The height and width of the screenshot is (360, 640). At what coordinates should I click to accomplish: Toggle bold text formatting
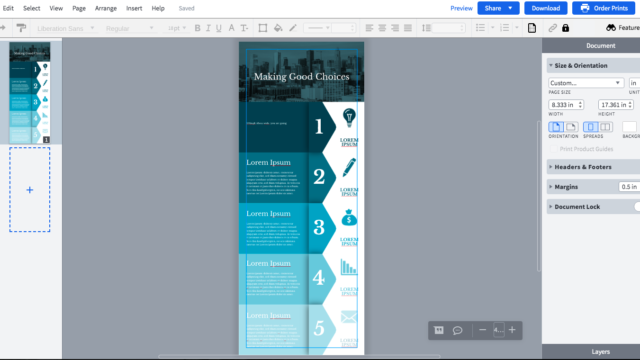click(x=197, y=28)
